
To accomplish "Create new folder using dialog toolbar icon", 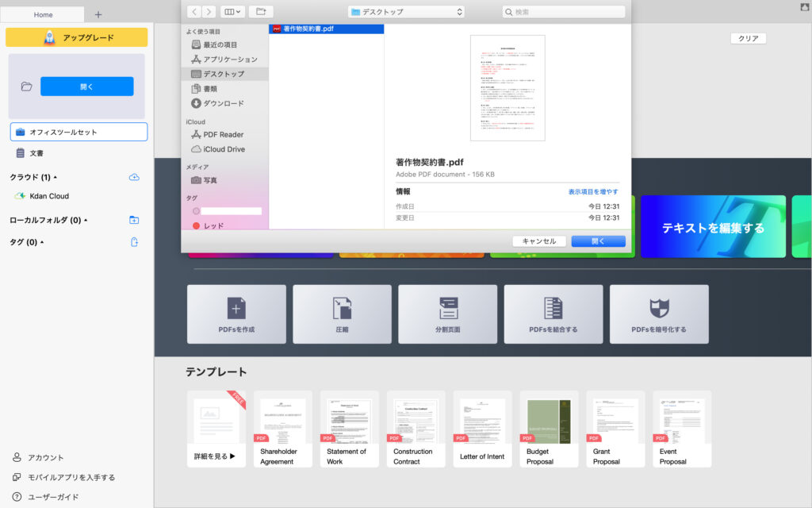I will click(x=260, y=12).
